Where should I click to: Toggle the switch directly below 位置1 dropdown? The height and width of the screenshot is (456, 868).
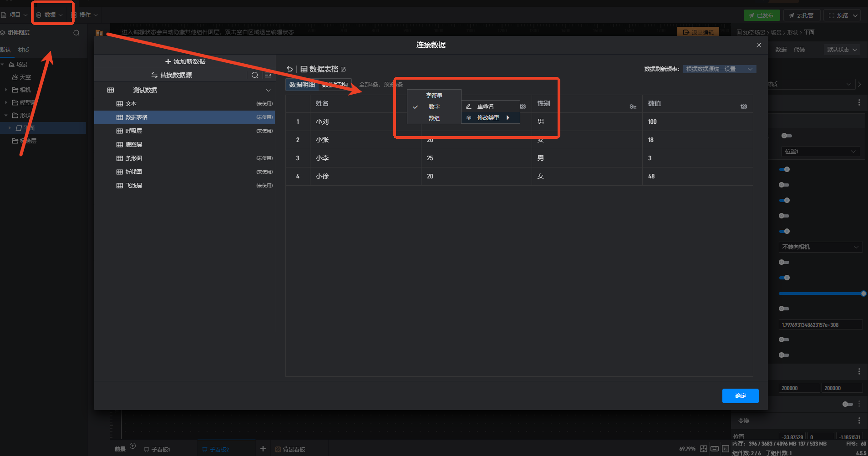(784, 169)
